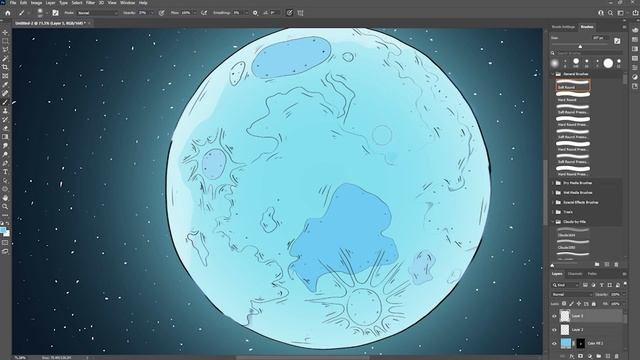This screenshot has width=640, height=360.
Task: Open brush preset picker arrow in options bar
Action: click(47, 13)
